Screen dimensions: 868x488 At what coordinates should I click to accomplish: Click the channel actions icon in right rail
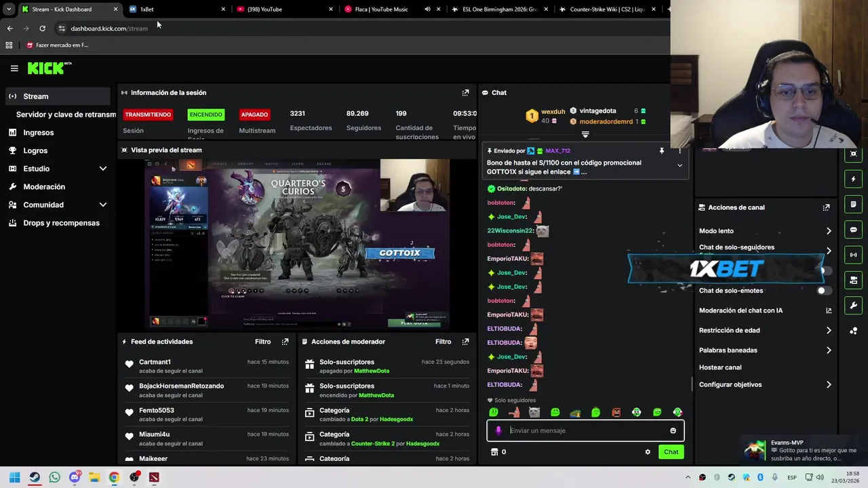pos(853,280)
